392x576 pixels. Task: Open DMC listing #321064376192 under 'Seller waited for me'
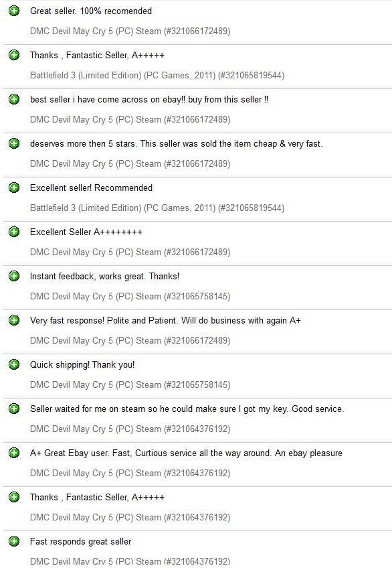[130, 429]
